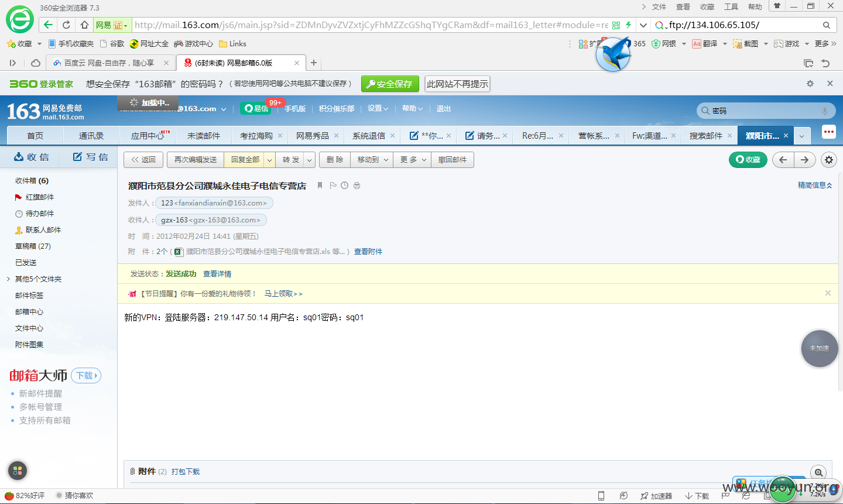Click the 截图 screenshot tool
This screenshot has height=504, width=843.
pos(746,44)
